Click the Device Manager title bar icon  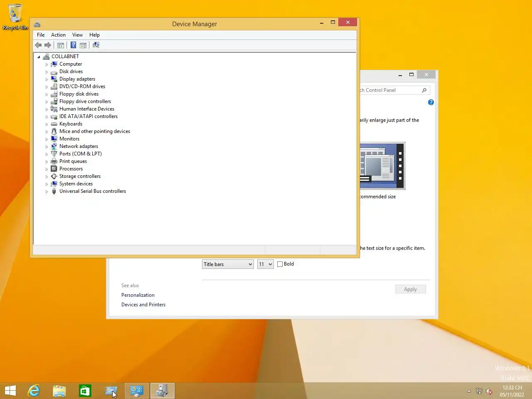[37, 24]
